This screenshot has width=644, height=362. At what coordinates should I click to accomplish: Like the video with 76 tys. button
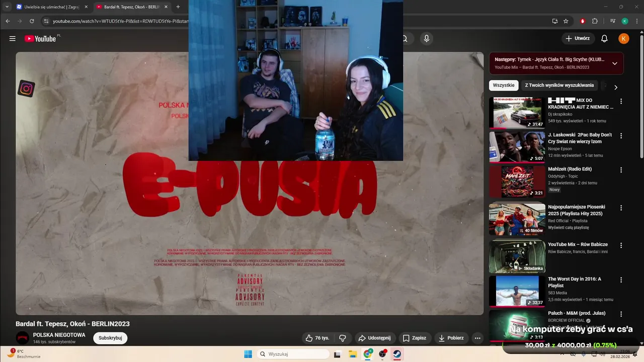tap(317, 338)
